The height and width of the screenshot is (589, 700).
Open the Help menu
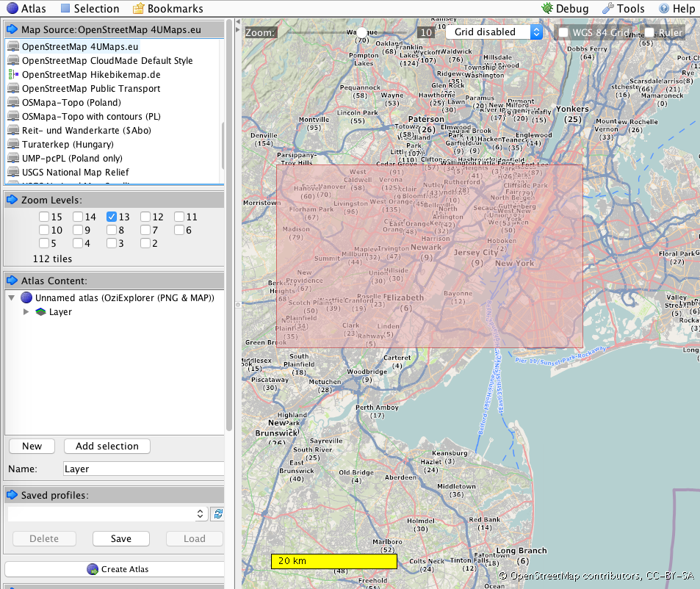[x=676, y=9]
